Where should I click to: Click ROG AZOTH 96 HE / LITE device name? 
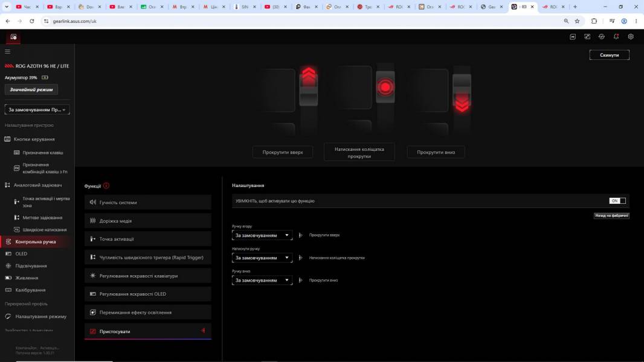click(42, 66)
